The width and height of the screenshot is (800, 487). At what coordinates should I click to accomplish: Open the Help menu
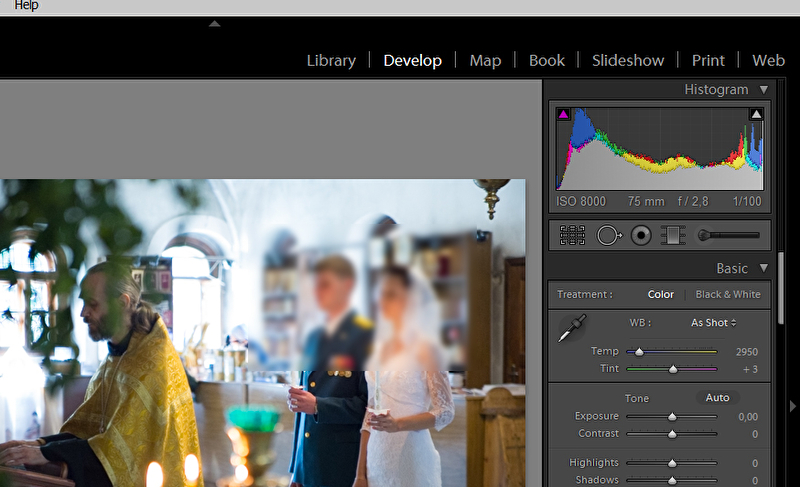point(26,6)
